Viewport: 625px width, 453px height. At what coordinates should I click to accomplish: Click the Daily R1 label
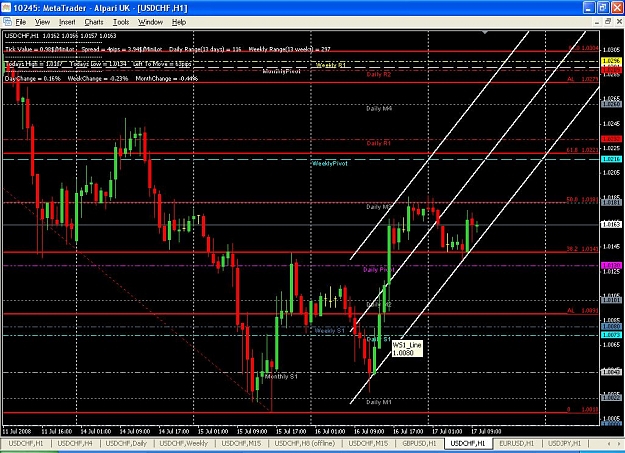(379, 143)
